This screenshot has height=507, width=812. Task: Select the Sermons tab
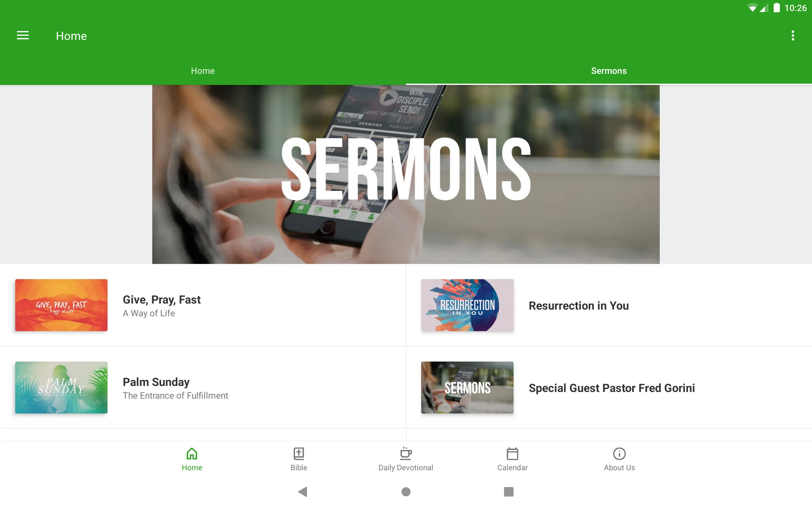(609, 70)
